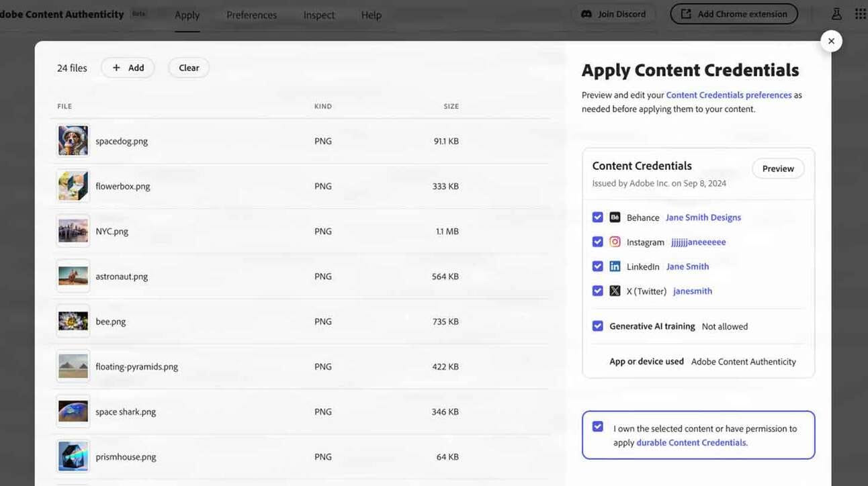Viewport: 868px width, 486px height.
Task: Open the Preferences tab
Action: tap(251, 15)
